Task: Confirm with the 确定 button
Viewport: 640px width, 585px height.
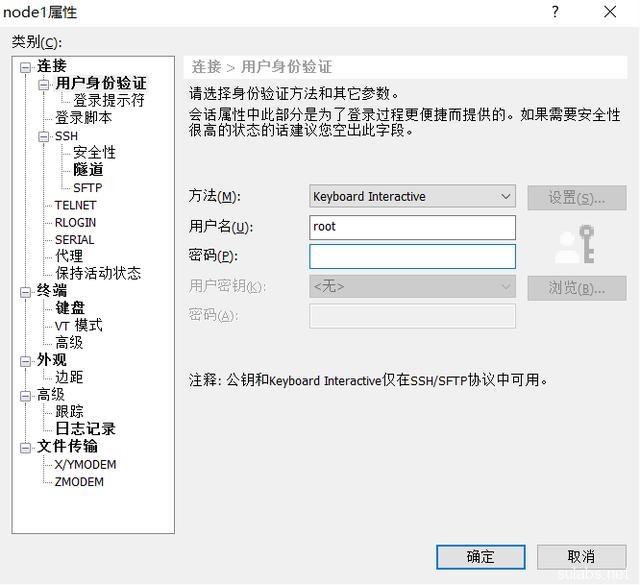Action: click(x=480, y=557)
